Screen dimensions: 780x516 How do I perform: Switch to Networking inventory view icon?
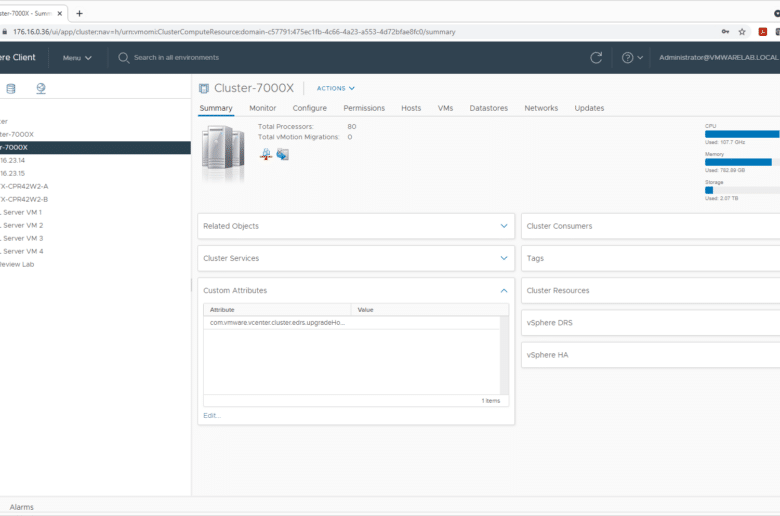[41, 89]
